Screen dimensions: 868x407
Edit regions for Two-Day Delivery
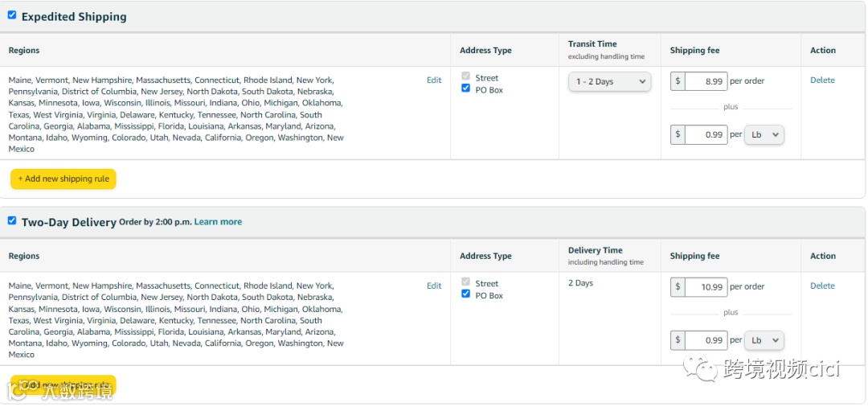434,286
